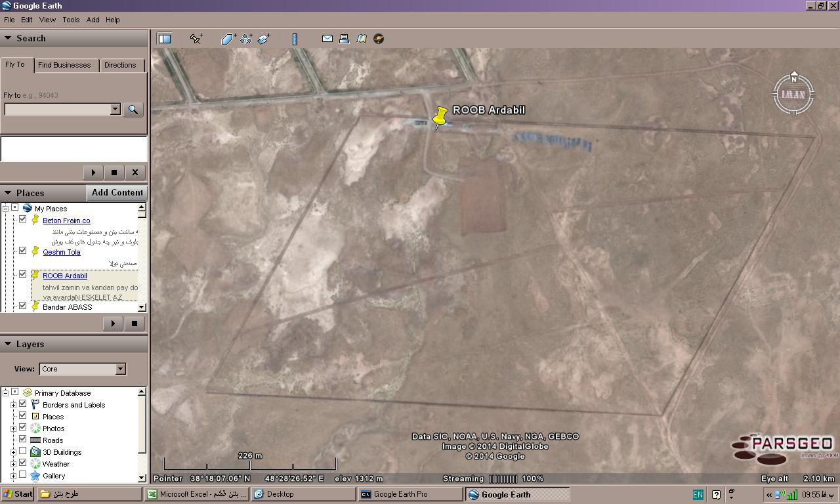Open the Beton Fraim co placemark link

pos(66,220)
